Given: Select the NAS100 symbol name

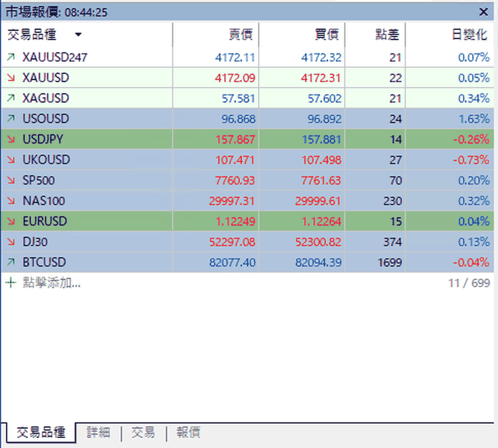Looking at the screenshot, I should pyautogui.click(x=44, y=200).
